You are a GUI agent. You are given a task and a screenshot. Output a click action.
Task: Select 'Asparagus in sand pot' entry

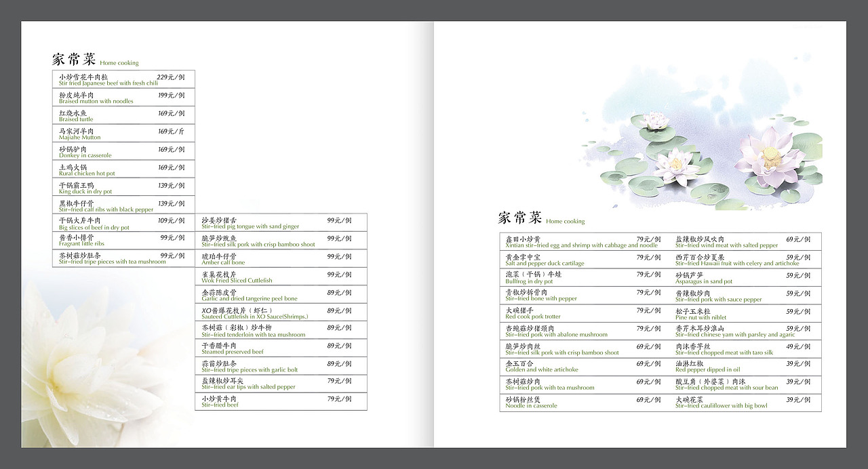tap(704, 281)
